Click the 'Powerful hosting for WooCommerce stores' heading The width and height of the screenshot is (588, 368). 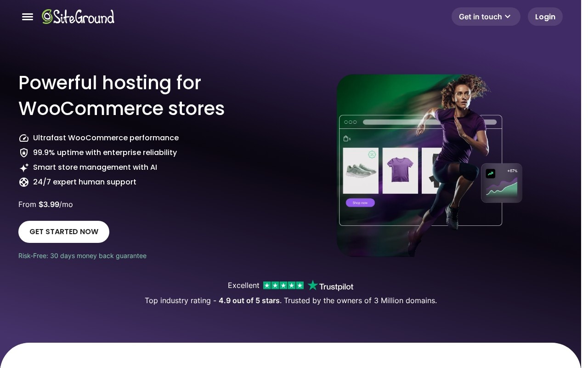(x=121, y=96)
